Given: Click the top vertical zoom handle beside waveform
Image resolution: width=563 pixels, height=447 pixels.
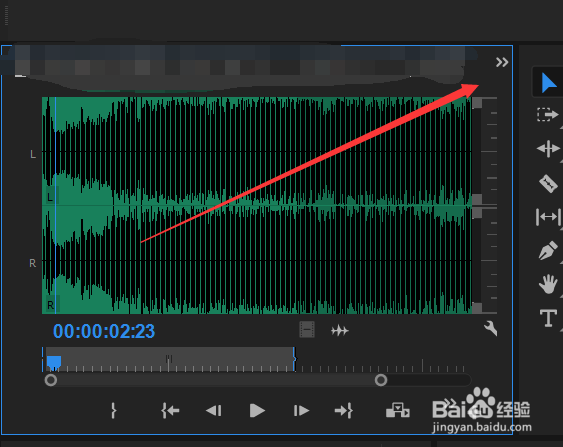Looking at the screenshot, I should point(477,103).
